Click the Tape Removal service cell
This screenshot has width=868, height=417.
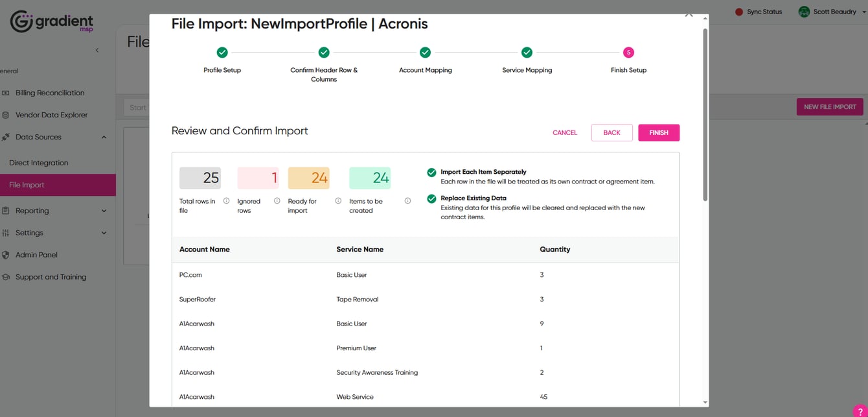tap(357, 300)
